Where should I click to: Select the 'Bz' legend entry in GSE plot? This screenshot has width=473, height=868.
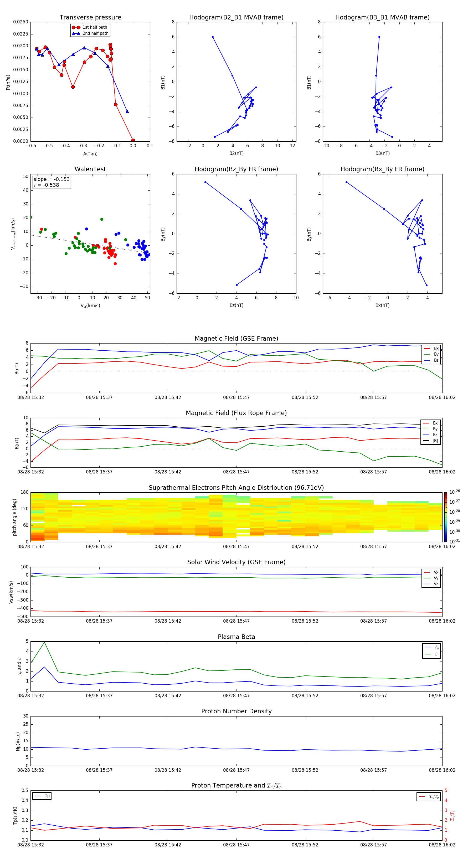(x=431, y=360)
